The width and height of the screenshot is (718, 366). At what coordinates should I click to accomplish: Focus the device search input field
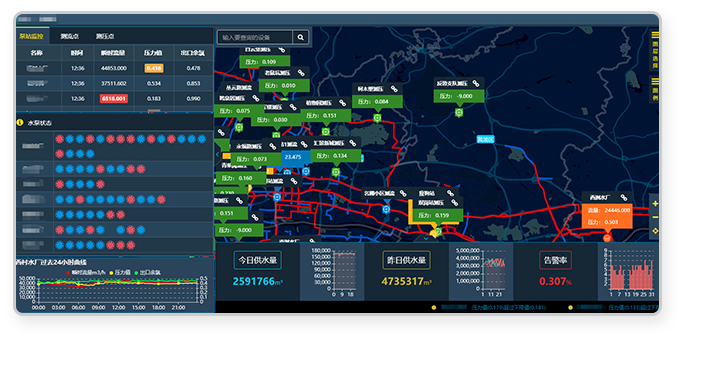pos(255,37)
